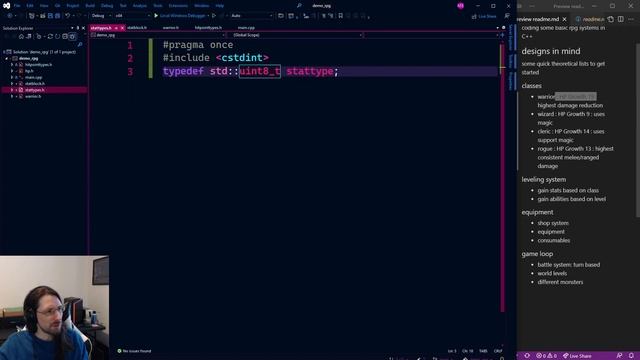Open the Debug configuration dropdown
This screenshot has width=640, height=360.
101,16
